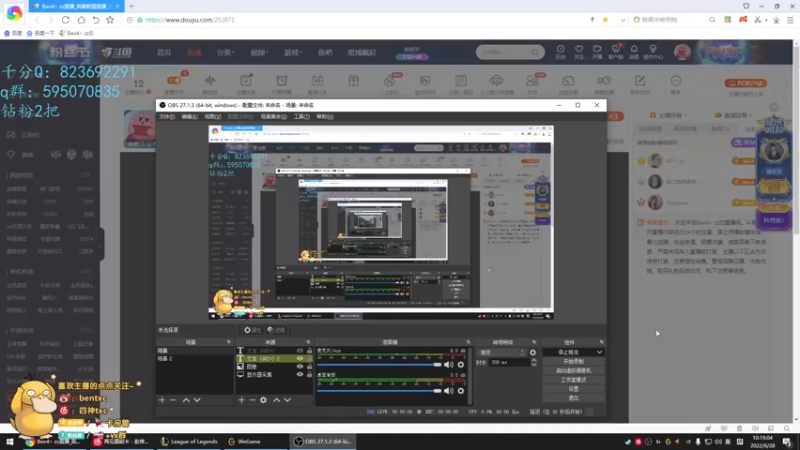Click 开始录制 button in OBS controls
The image size is (800, 450).
[573, 361]
